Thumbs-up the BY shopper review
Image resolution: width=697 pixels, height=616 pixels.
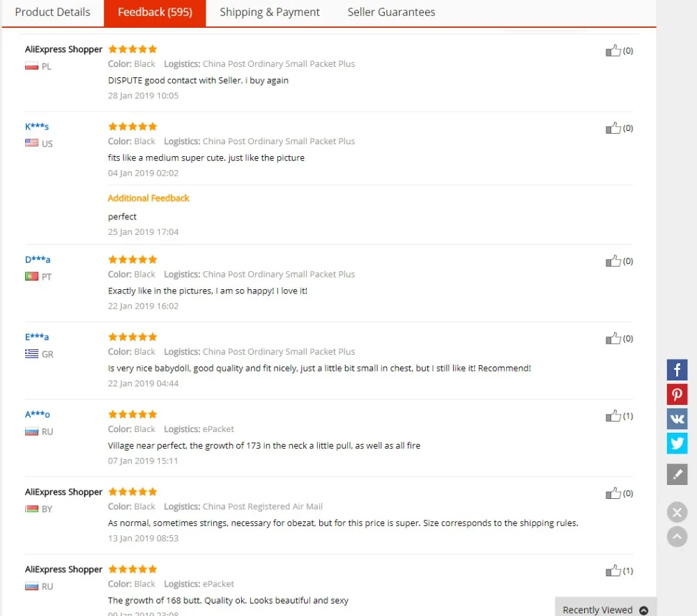point(613,493)
